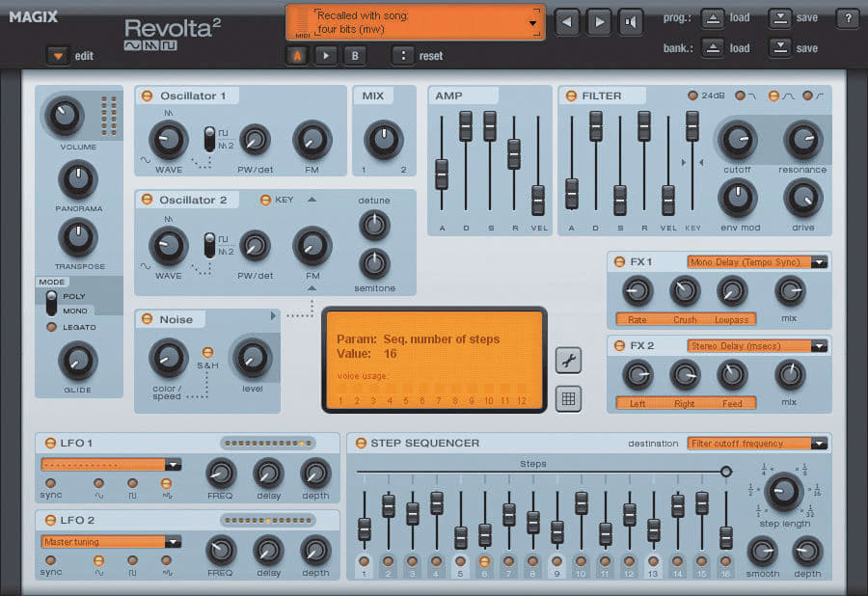Open the FX 1 Mono Delay dropdown

click(757, 262)
